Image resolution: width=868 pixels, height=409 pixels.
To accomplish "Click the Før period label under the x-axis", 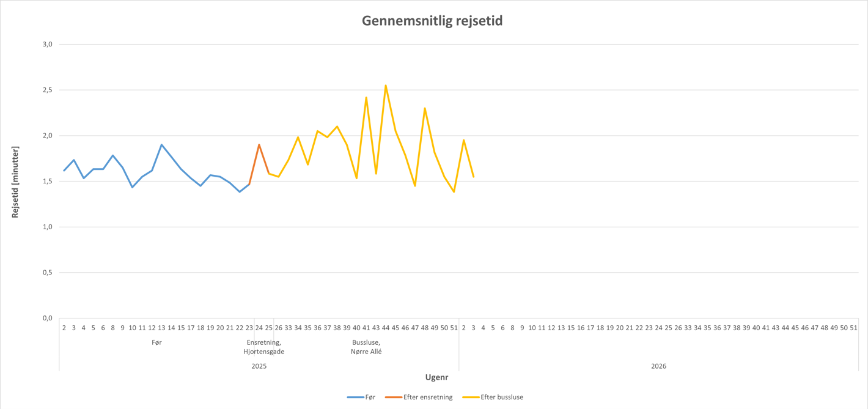I will (156, 342).
